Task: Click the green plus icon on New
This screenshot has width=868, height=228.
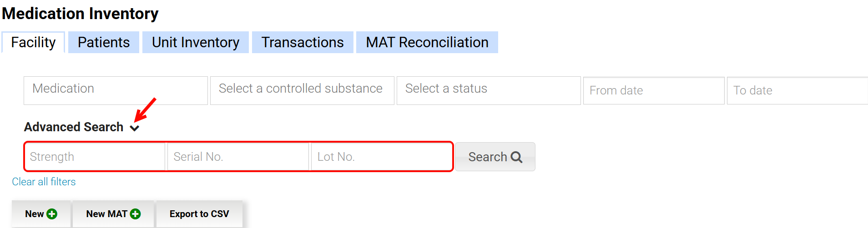Action: pos(52,214)
